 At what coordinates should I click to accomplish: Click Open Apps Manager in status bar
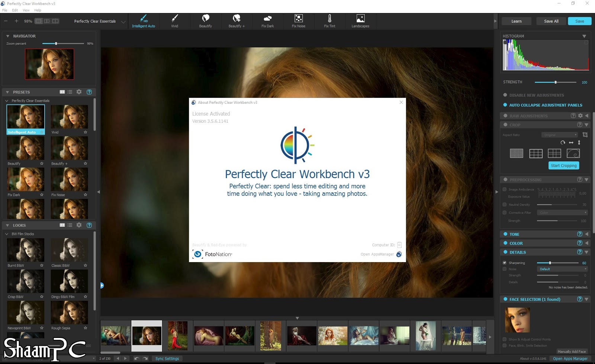(x=570, y=358)
